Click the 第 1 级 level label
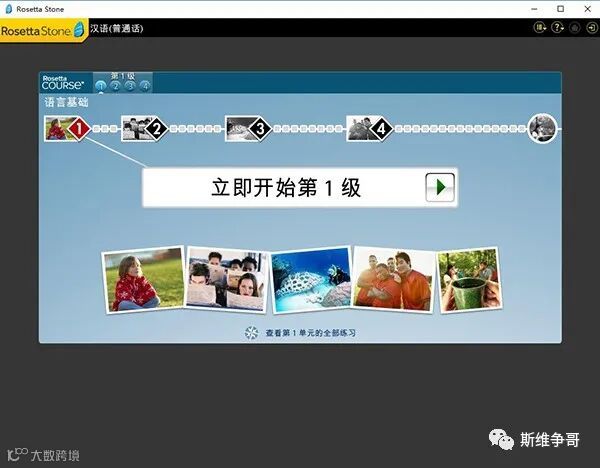 click(x=123, y=76)
